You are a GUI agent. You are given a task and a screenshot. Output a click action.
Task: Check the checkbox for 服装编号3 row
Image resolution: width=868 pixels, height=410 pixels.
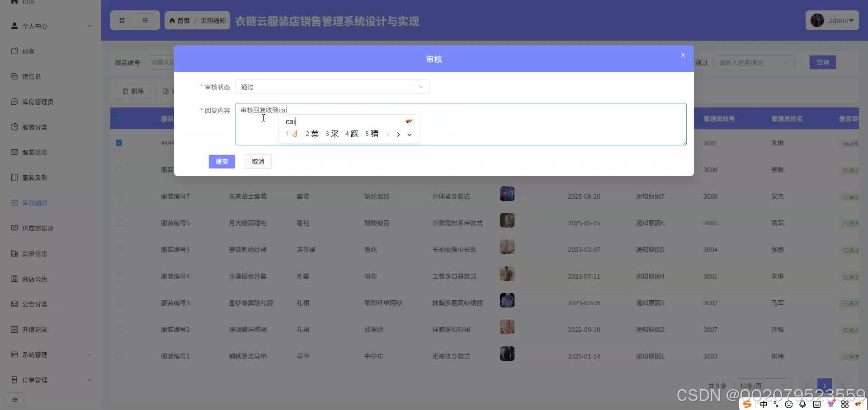pos(119,303)
